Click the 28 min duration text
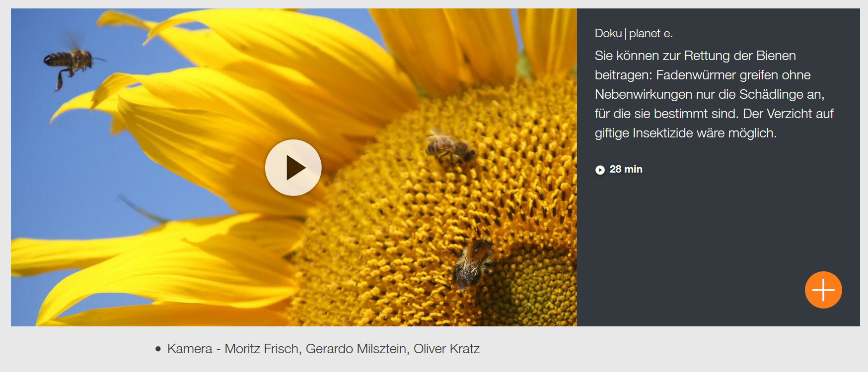 (x=626, y=169)
